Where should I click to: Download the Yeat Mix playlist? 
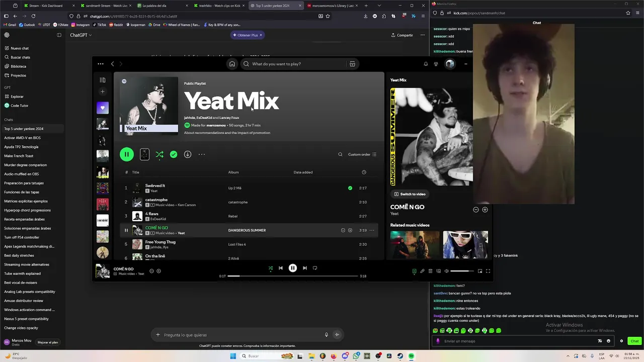[x=188, y=154]
